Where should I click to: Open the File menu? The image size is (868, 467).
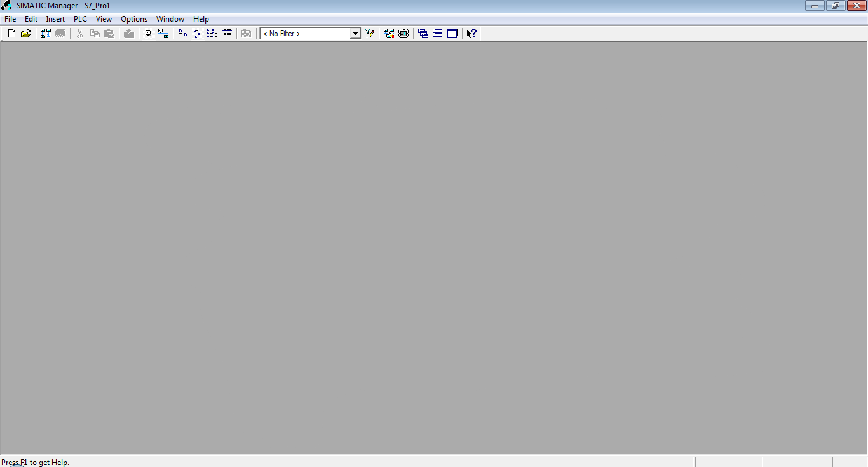coord(10,19)
